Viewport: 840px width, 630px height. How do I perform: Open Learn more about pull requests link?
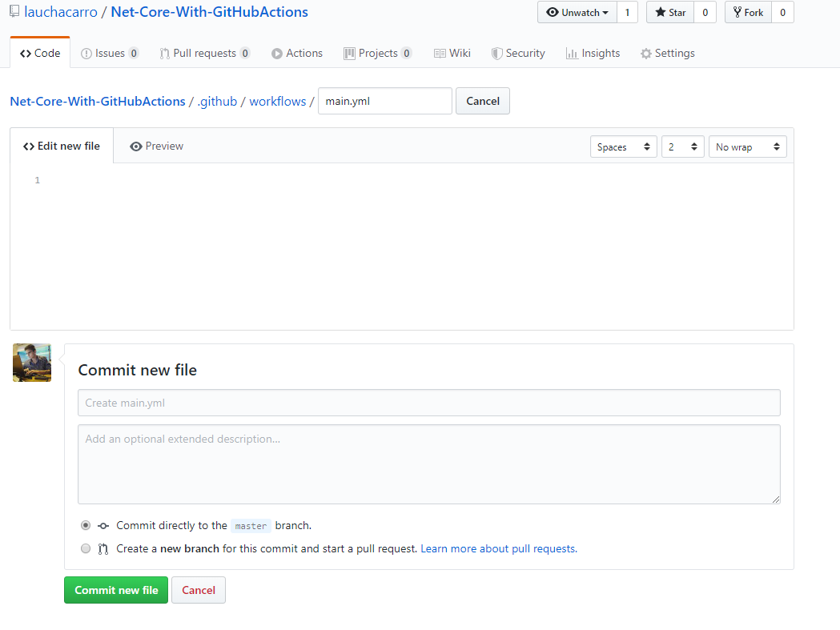[499, 548]
